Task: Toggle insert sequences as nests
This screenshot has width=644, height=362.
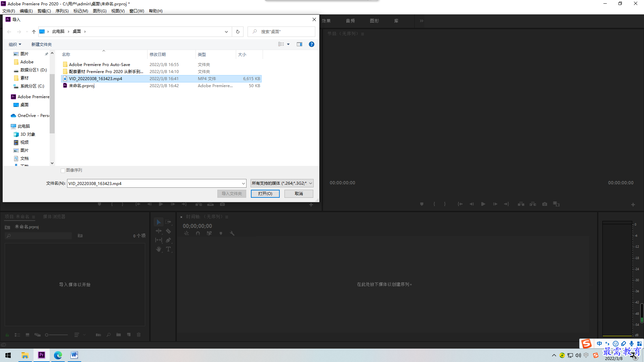Action: pyautogui.click(x=186, y=233)
